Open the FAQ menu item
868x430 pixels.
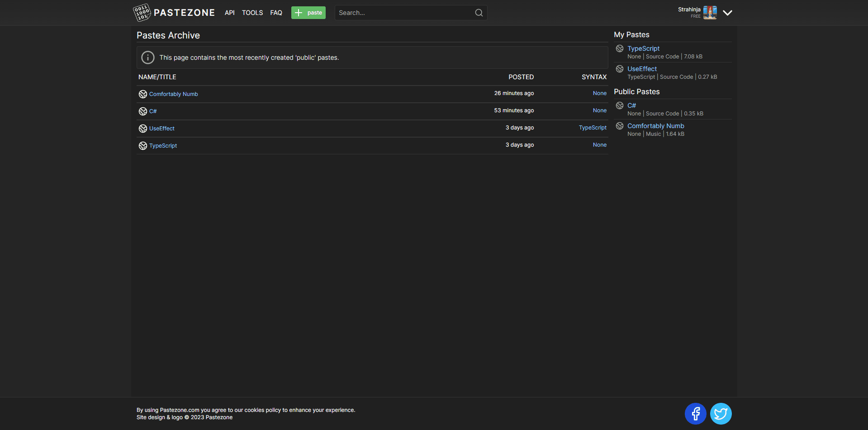[276, 13]
